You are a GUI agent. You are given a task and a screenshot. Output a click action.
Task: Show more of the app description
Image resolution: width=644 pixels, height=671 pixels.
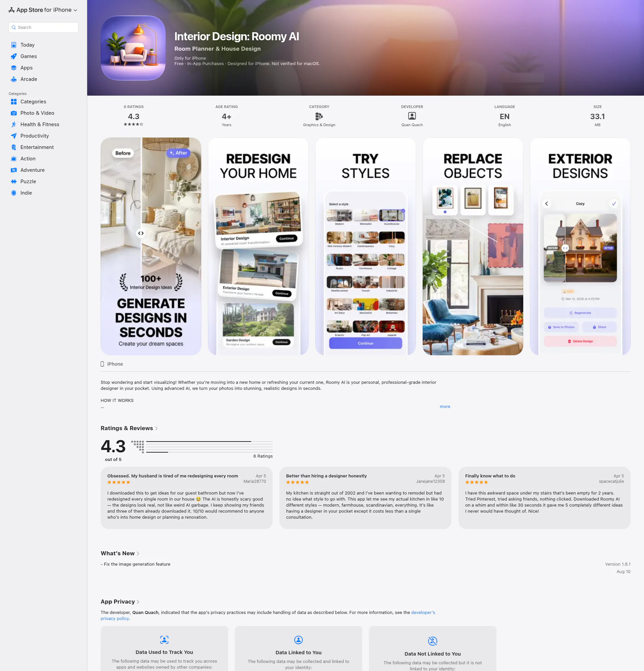pos(445,407)
